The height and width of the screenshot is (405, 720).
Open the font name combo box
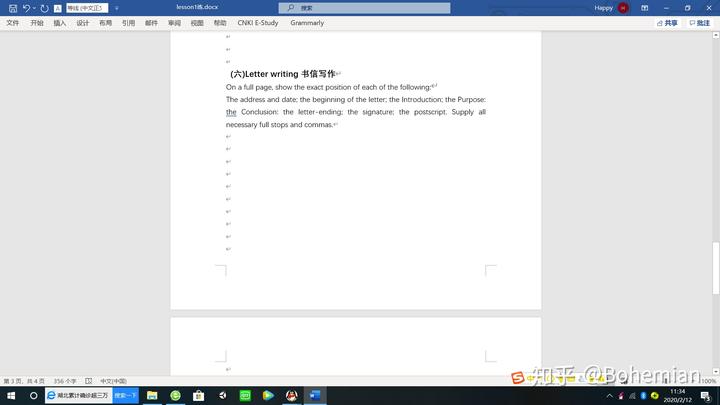87,8
